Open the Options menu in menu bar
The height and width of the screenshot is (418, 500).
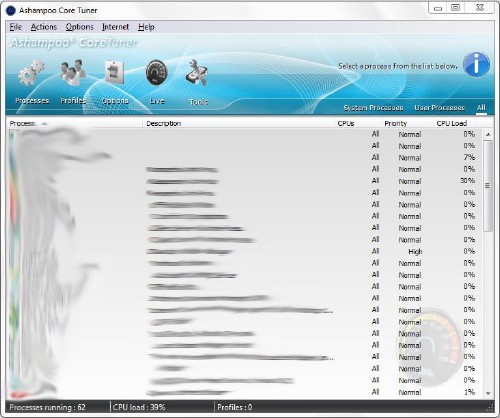click(79, 27)
